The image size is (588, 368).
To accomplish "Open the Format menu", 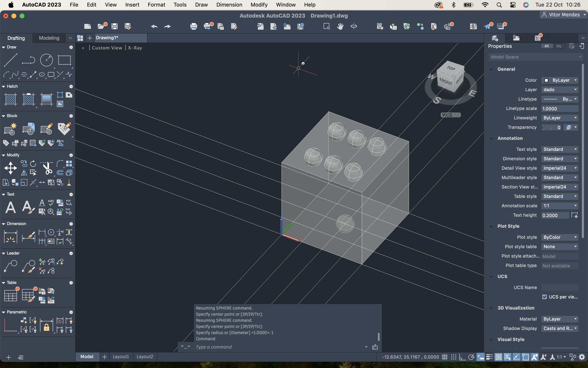I will pyautogui.click(x=156, y=5).
